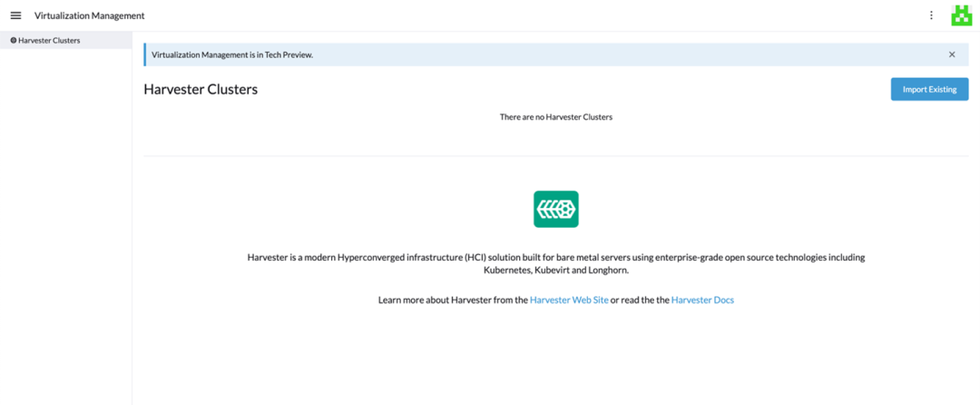Click the green pixel user avatar
980x405 pixels.
tap(961, 15)
